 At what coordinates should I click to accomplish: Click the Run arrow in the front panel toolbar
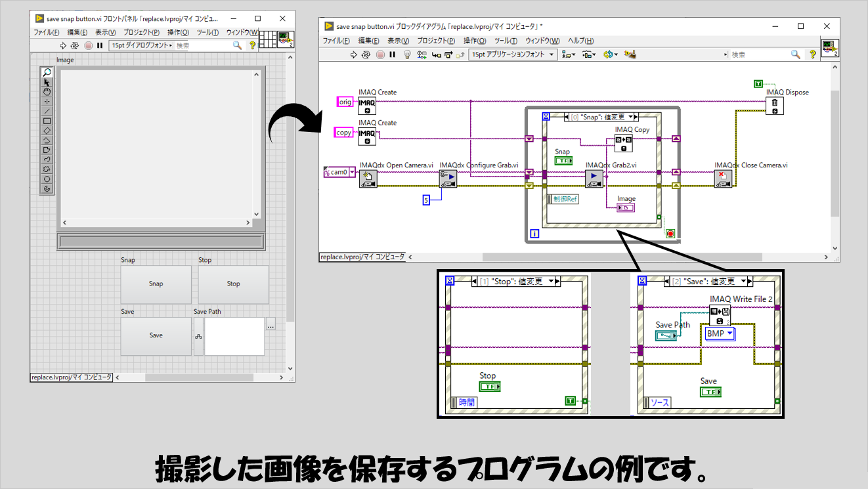coord(64,45)
